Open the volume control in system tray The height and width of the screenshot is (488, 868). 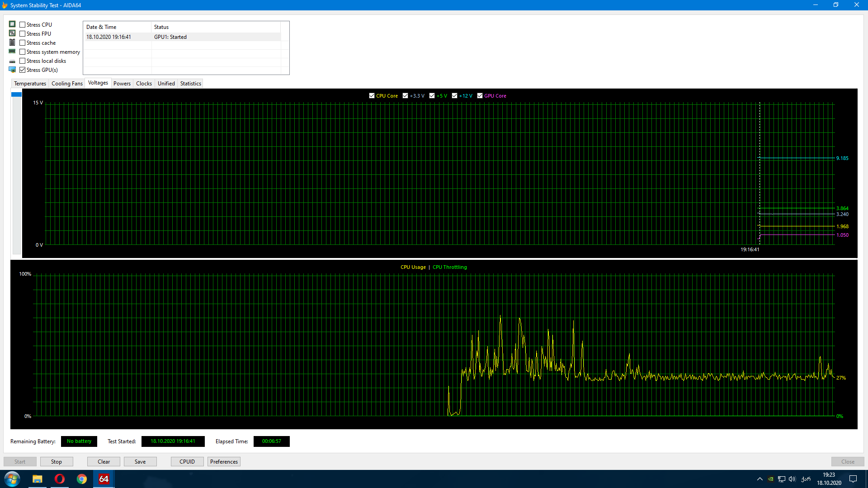[792, 479]
